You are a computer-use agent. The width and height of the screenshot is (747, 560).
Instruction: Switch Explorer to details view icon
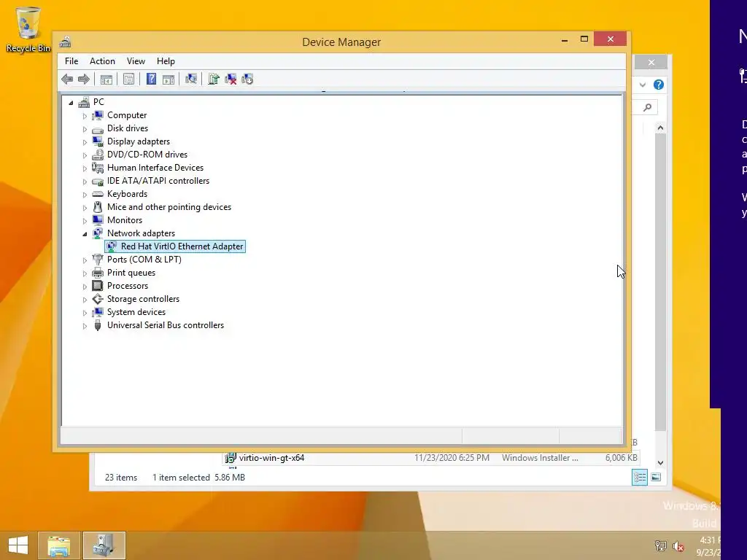(x=640, y=477)
